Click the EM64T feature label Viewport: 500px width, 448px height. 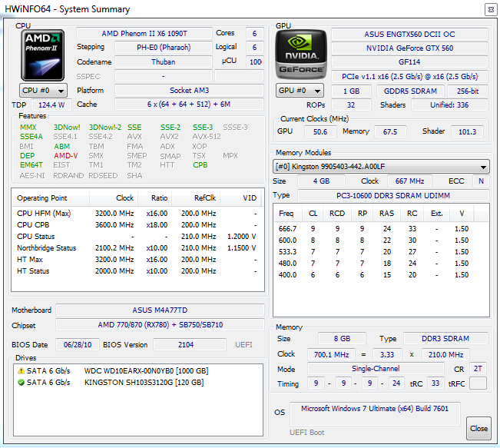pyautogui.click(x=31, y=165)
